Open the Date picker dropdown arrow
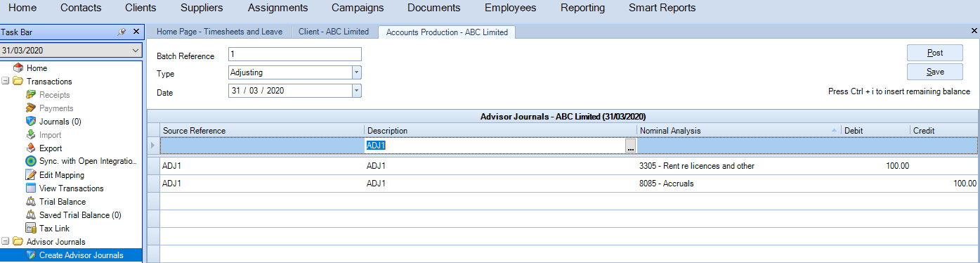This screenshot has width=980, height=263. pyautogui.click(x=356, y=91)
